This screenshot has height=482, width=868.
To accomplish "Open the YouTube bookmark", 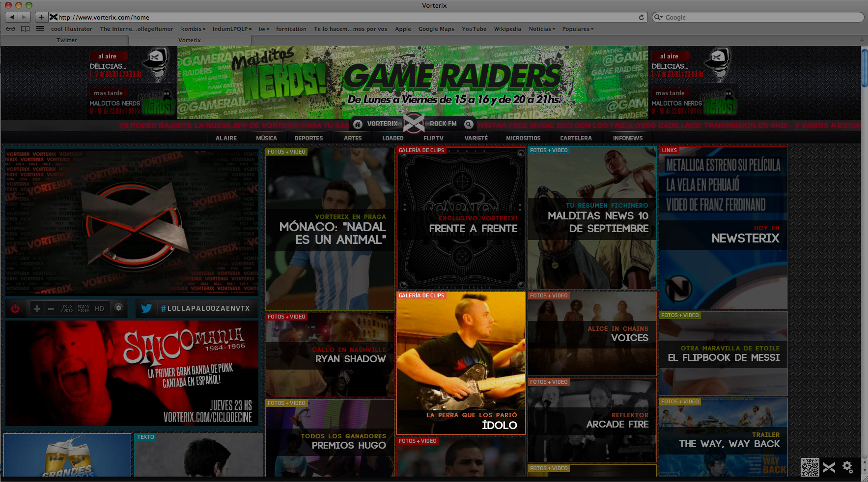I will 474,29.
